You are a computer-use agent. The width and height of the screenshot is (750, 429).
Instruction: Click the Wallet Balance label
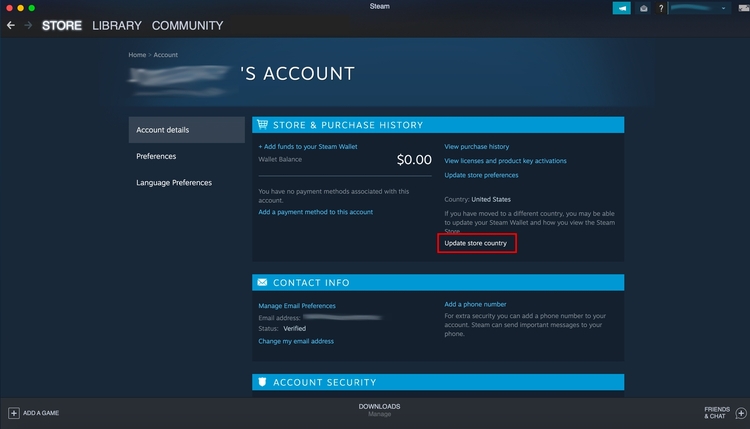point(280,159)
